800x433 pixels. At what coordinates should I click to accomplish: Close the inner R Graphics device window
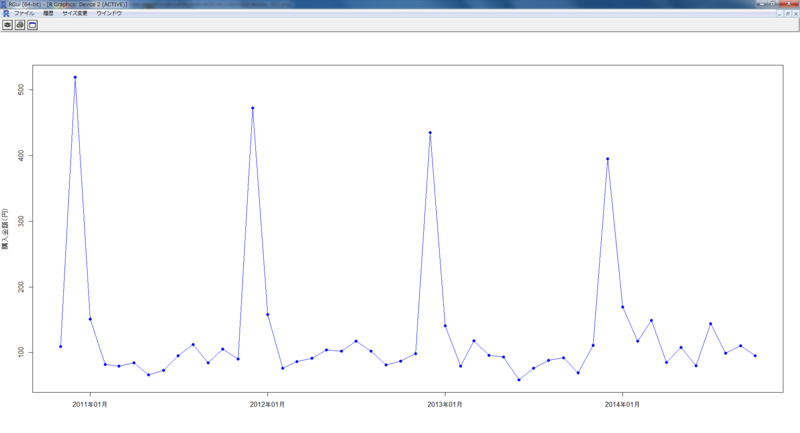(x=795, y=14)
